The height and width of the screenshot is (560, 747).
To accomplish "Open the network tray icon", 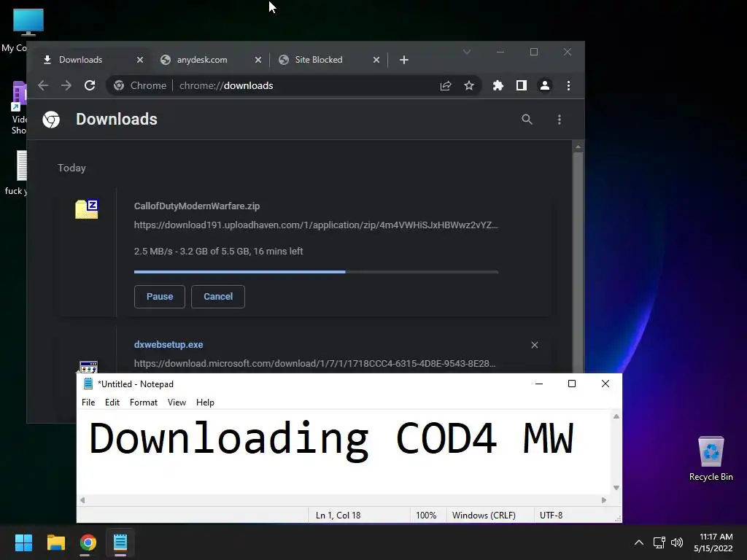I will point(659,542).
